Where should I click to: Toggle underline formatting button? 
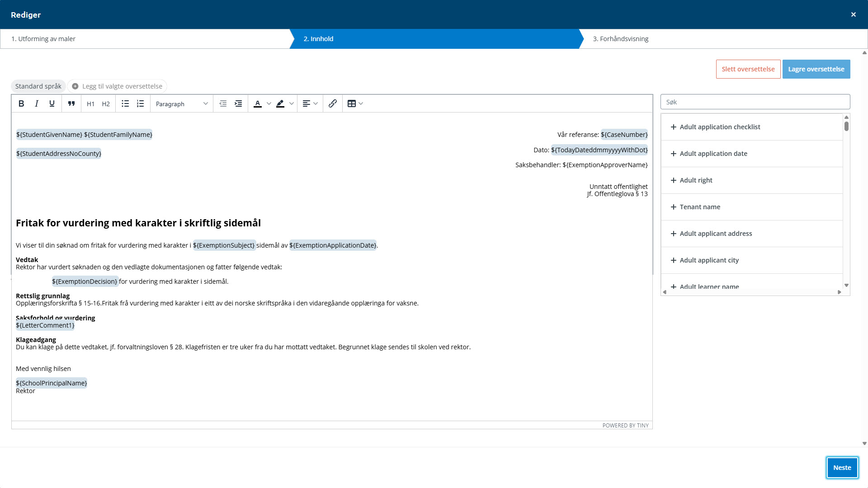tap(52, 103)
